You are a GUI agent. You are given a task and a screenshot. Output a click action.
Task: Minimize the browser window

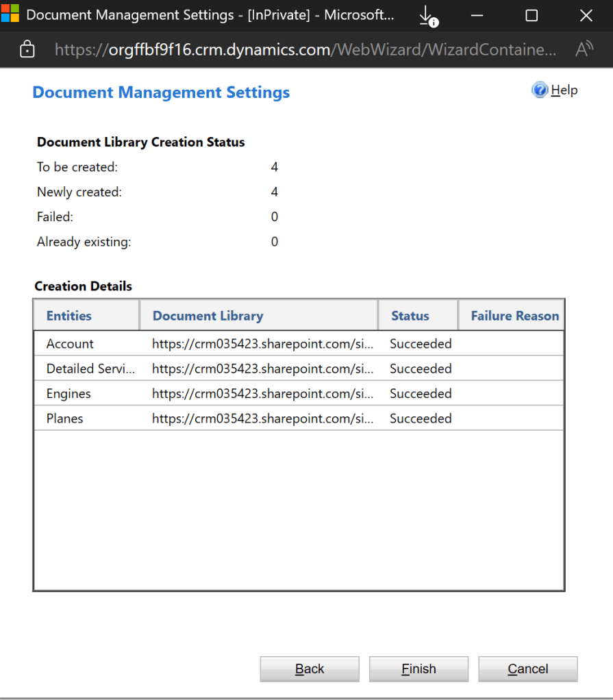(x=477, y=16)
